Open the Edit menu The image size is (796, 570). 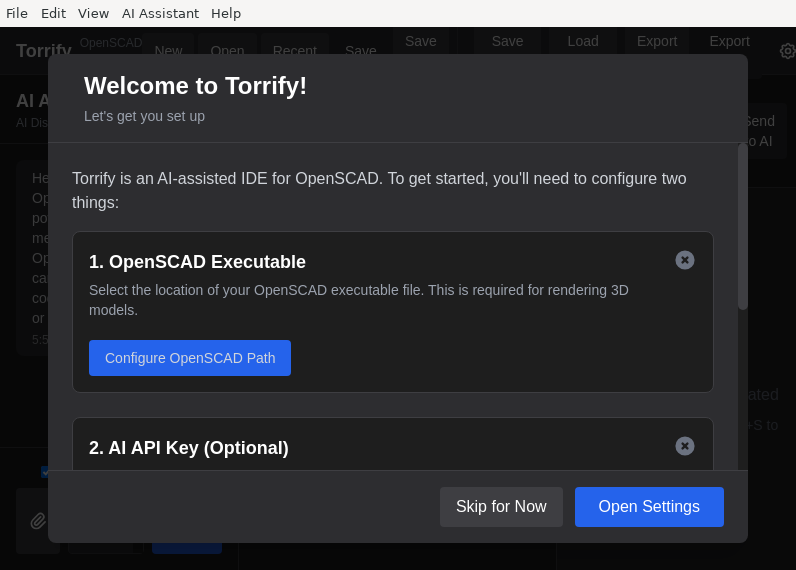tap(53, 13)
